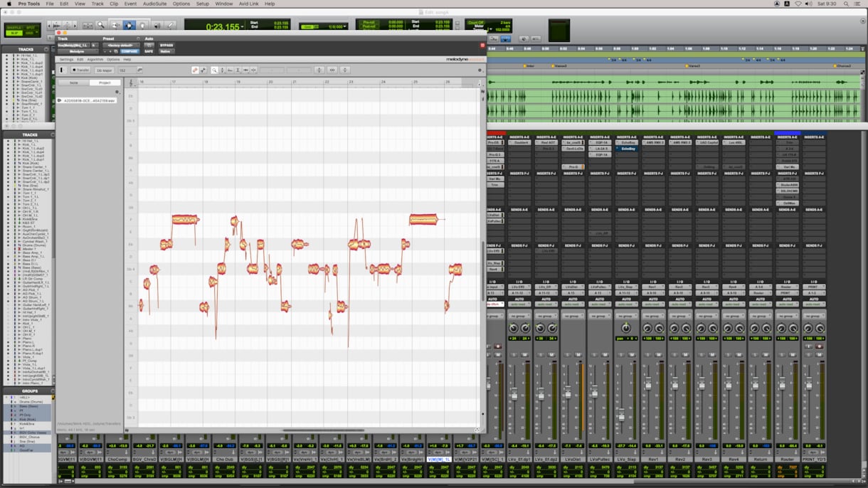The height and width of the screenshot is (488, 868).
Task: Toggle the COMPARE button in plug-in header
Action: pyautogui.click(x=129, y=51)
